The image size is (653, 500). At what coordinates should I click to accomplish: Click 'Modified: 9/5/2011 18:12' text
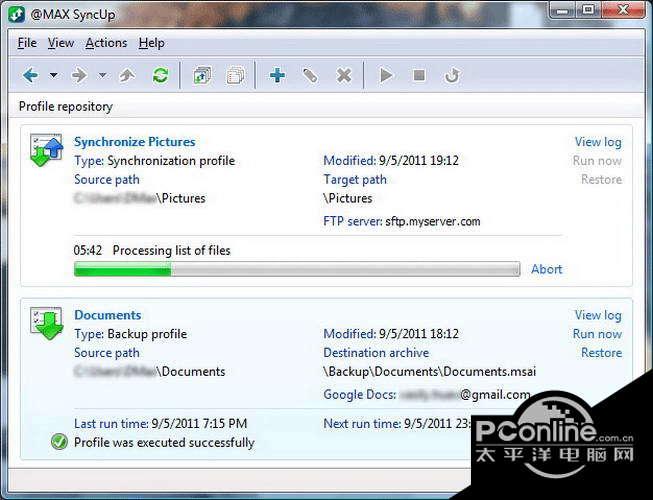[x=391, y=333]
